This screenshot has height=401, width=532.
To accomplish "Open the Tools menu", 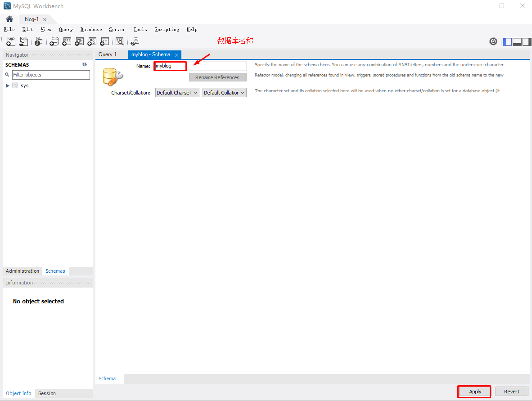I will coord(140,30).
